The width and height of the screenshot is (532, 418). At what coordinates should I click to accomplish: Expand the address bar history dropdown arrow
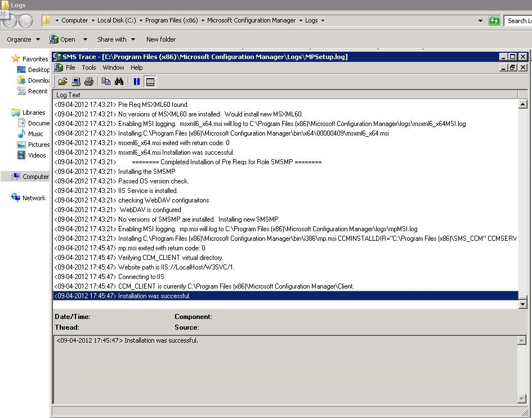coord(480,20)
